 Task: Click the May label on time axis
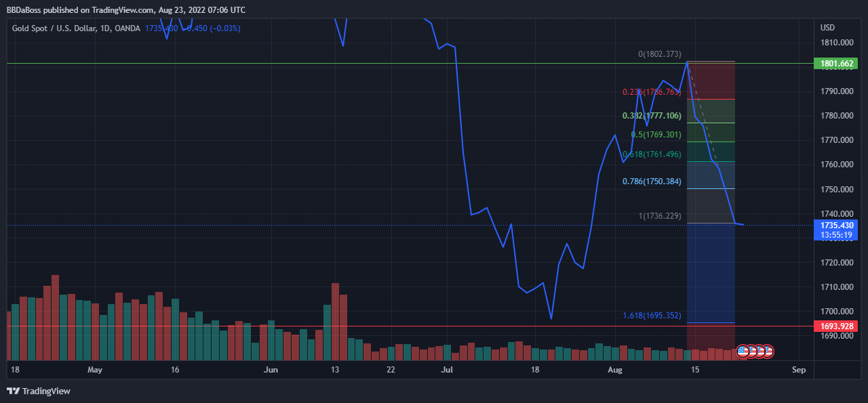(x=95, y=370)
